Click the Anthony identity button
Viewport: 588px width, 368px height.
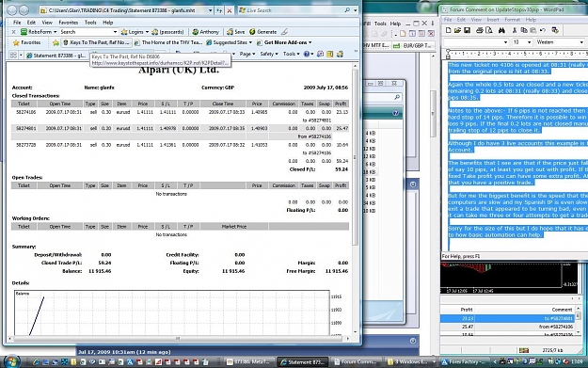tap(205, 32)
